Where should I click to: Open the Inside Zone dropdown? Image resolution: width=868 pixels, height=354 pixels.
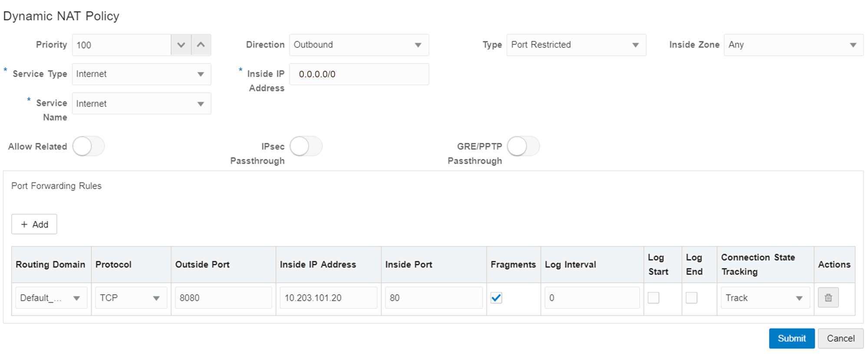793,45
